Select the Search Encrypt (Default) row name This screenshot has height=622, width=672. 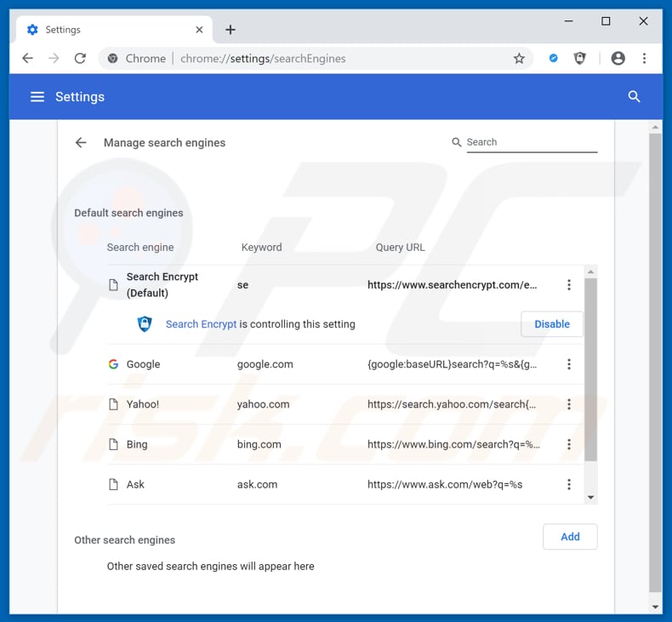(162, 285)
